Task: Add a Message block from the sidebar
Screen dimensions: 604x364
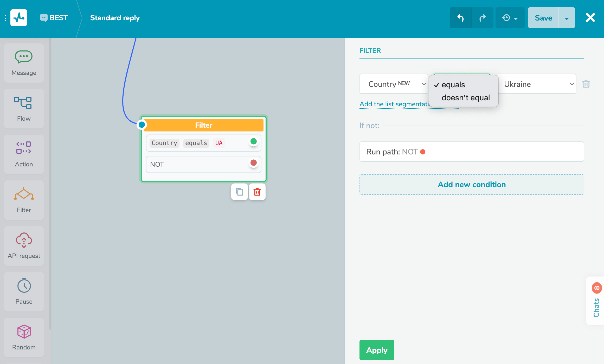Action: [24, 63]
